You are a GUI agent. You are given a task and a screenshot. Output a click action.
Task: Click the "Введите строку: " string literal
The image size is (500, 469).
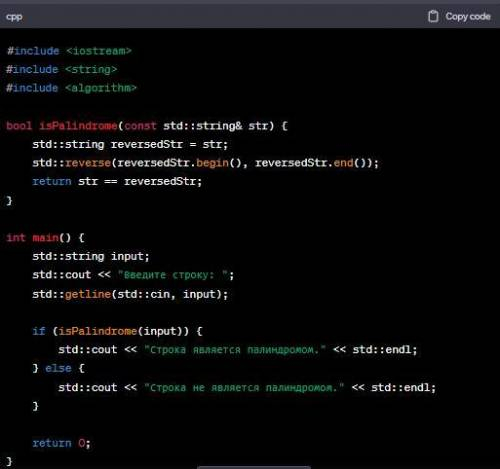(x=173, y=275)
